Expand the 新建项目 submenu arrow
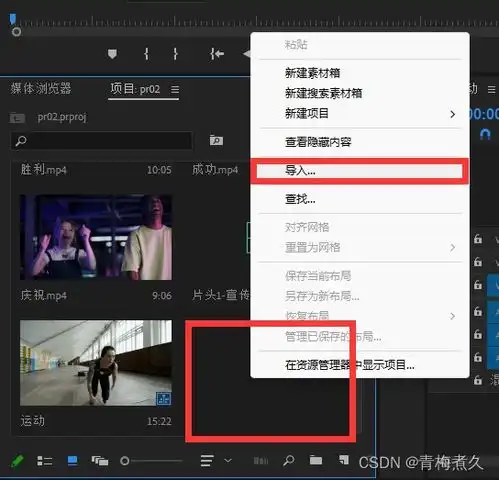 (452, 114)
